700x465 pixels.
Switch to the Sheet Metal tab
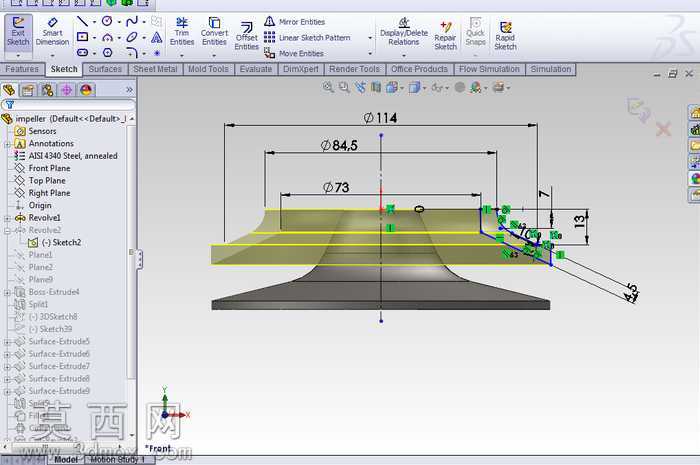click(155, 69)
